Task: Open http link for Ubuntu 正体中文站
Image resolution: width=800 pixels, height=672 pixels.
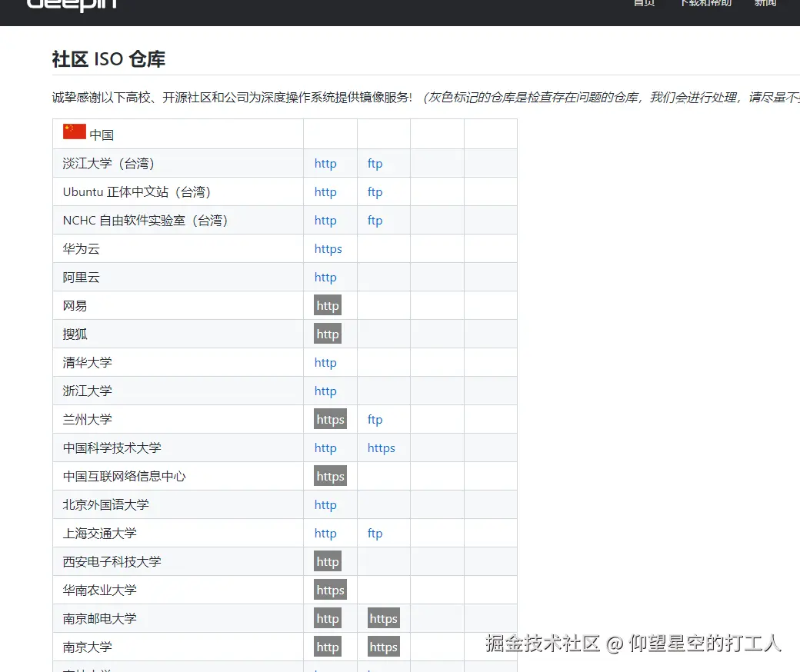Action: click(x=325, y=192)
